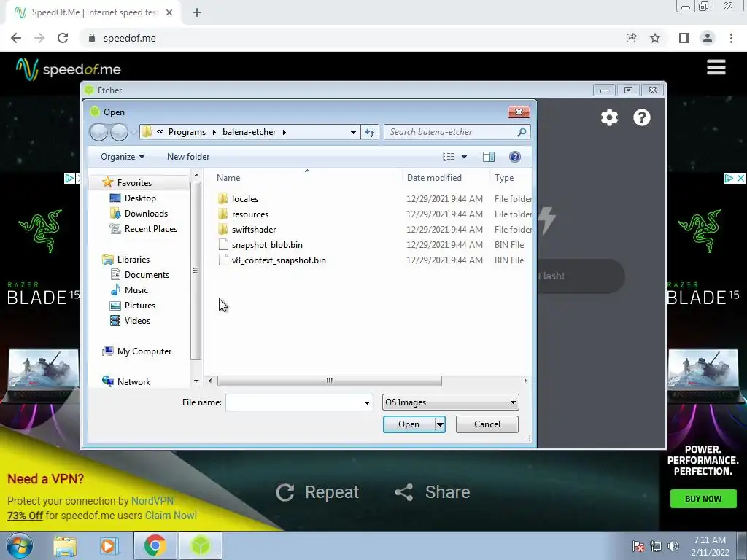Open Etcher settings gear icon
This screenshot has width=747, height=560.
609,117
